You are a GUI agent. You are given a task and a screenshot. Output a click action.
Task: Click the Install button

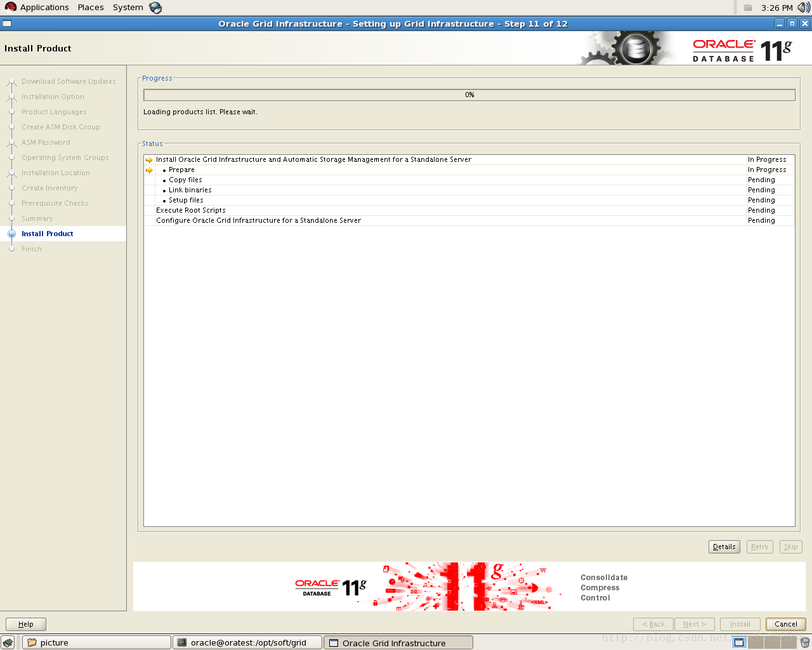(740, 624)
